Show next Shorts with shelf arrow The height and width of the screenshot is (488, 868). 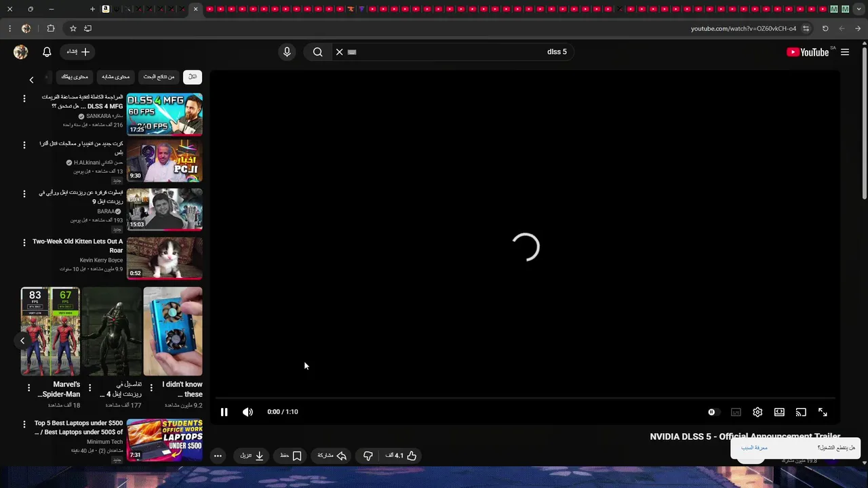pos(22,341)
